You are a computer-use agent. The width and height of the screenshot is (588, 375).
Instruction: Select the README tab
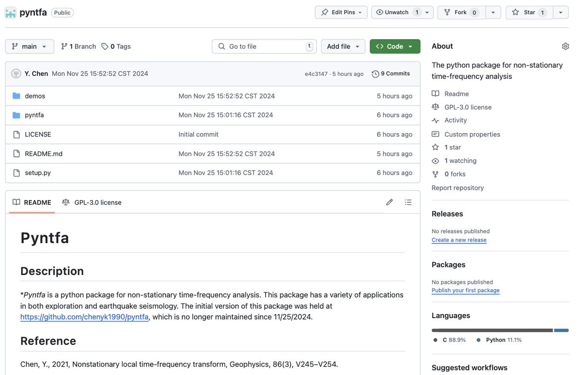point(32,202)
